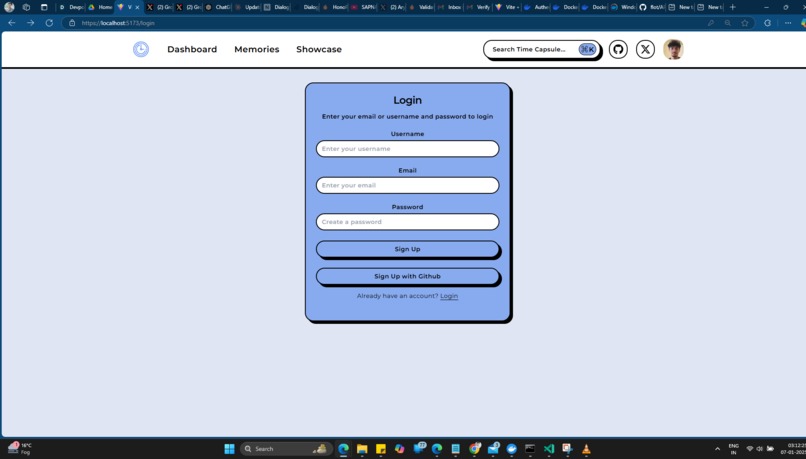
Task: Switch to the Devpo browser tab
Action: [x=71, y=7]
